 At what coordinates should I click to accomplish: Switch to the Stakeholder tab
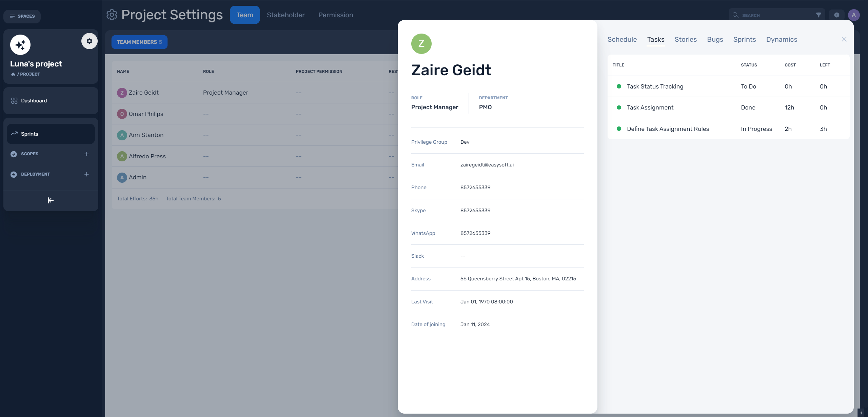(x=285, y=15)
